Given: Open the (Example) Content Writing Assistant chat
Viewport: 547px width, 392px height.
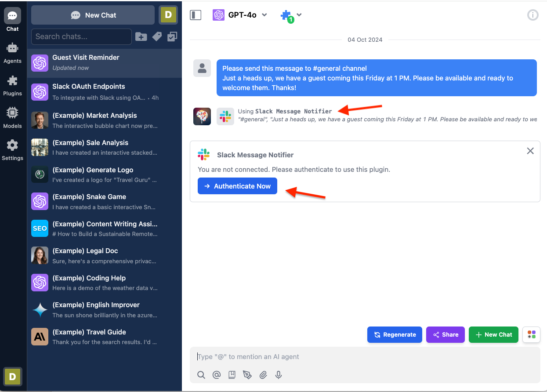Looking at the screenshot, I should [105, 229].
